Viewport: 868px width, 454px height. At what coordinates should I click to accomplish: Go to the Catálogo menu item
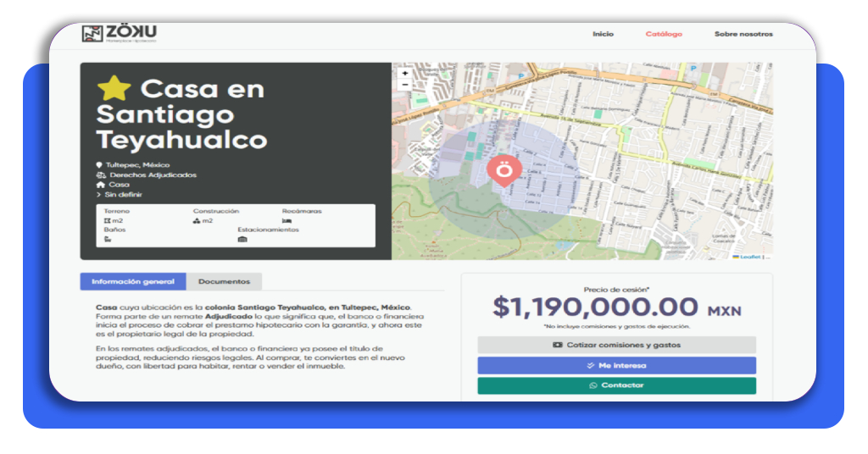(x=664, y=34)
